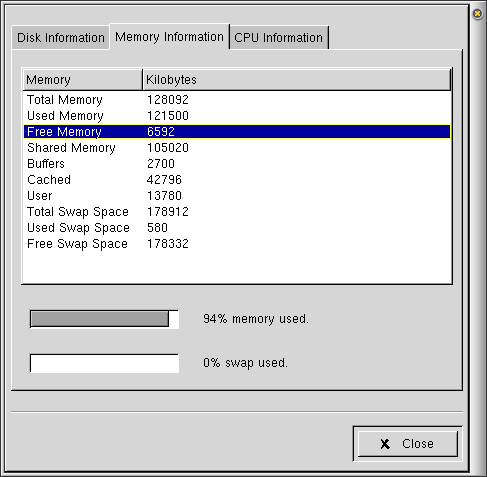Screen dimensions: 487x477
Task: Select the Shared Memory row
Action: pos(237,148)
